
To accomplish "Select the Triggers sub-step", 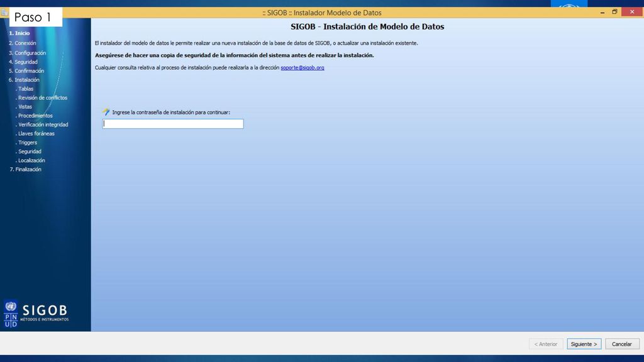I will point(26,143).
